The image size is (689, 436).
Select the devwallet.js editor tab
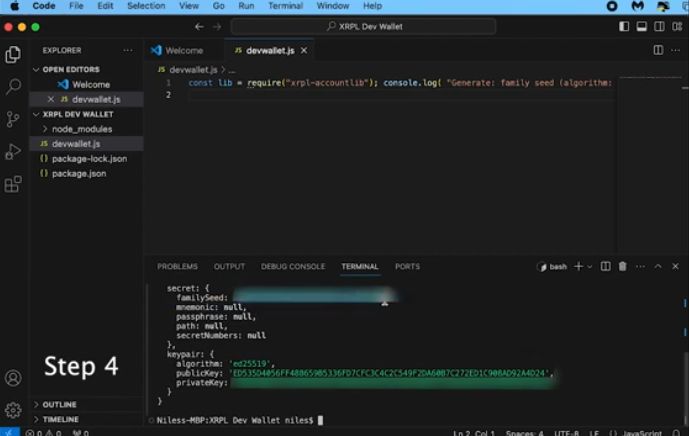click(x=270, y=51)
